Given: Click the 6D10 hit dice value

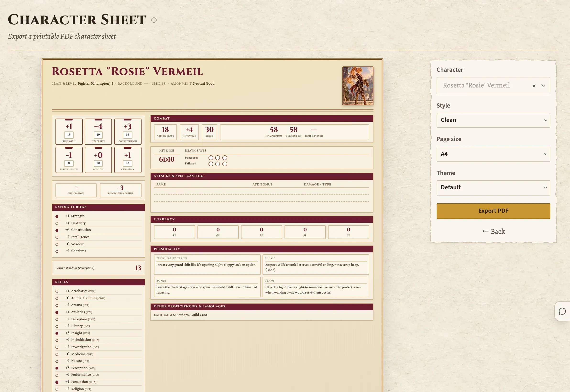Looking at the screenshot, I should pos(167,159).
